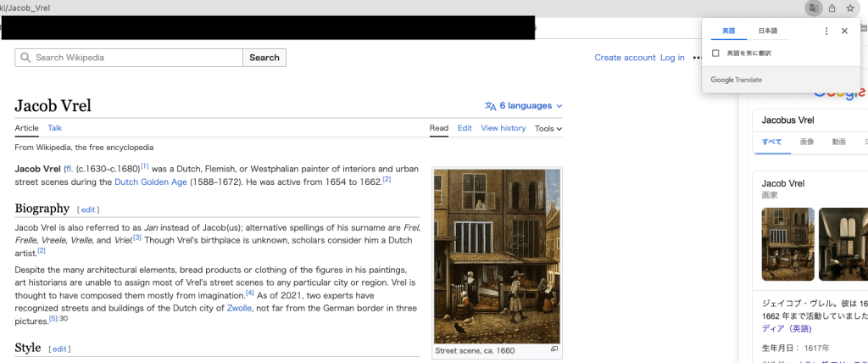Open the Wikipedia three-dot personal tools menu
Screen dimensions: 868x363
pyautogui.click(x=697, y=58)
